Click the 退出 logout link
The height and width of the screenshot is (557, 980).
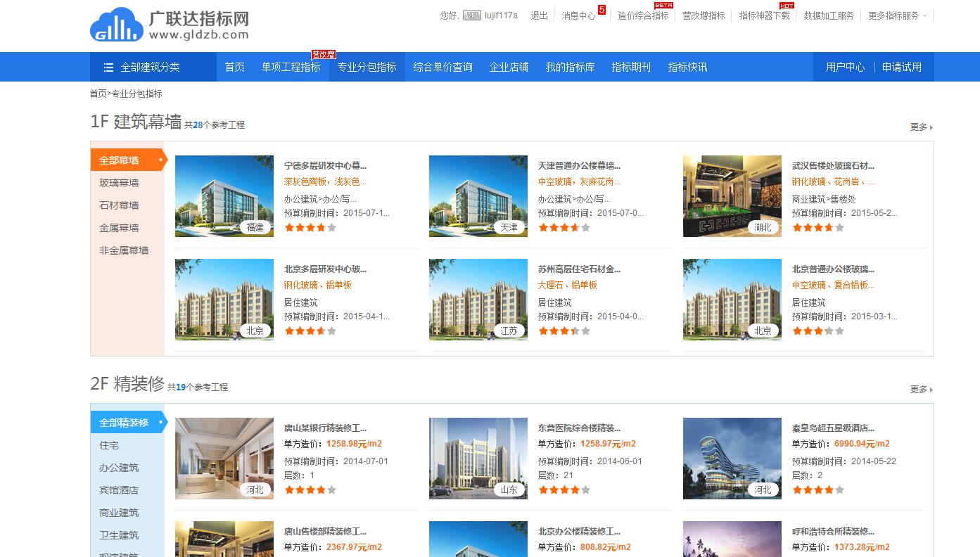tap(539, 15)
